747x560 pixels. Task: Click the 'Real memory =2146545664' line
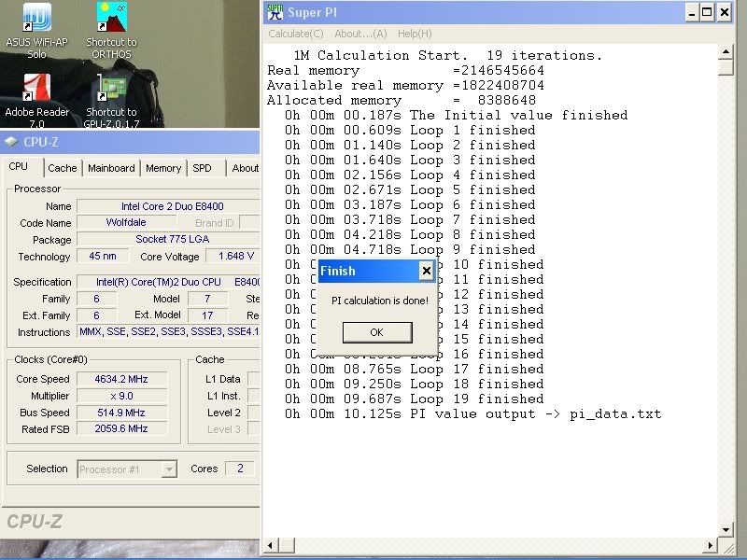point(405,71)
